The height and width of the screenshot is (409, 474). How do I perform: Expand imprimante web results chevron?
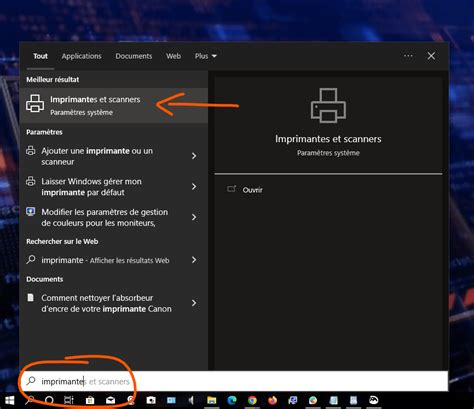pyautogui.click(x=194, y=260)
